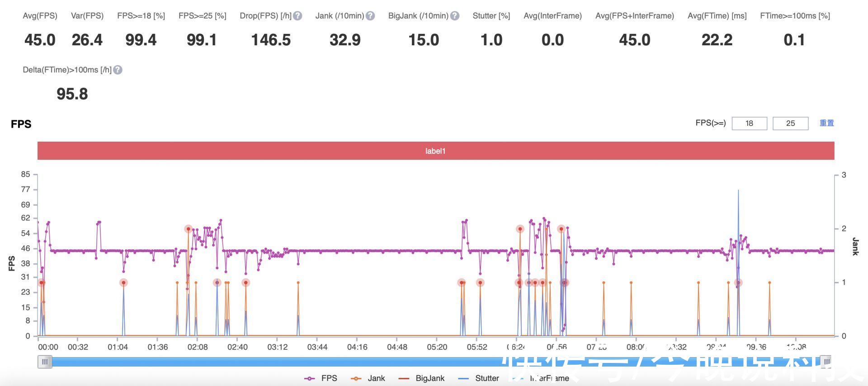This screenshot has height=386, width=868.
Task: Click the Var(FPS) value 26.4
Action: pos(87,40)
